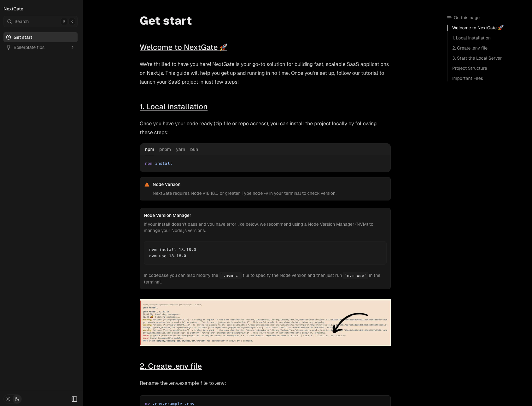
Task: Click the Get start page title
Action: click(x=166, y=21)
